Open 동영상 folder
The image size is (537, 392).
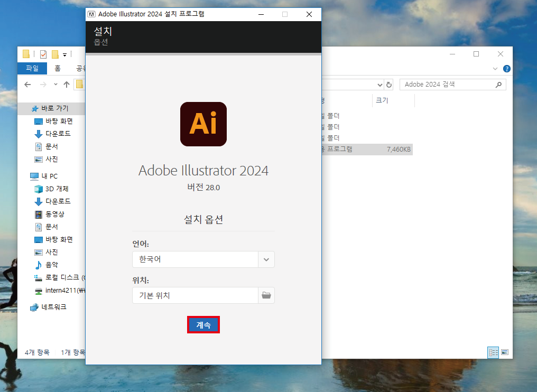(50, 214)
